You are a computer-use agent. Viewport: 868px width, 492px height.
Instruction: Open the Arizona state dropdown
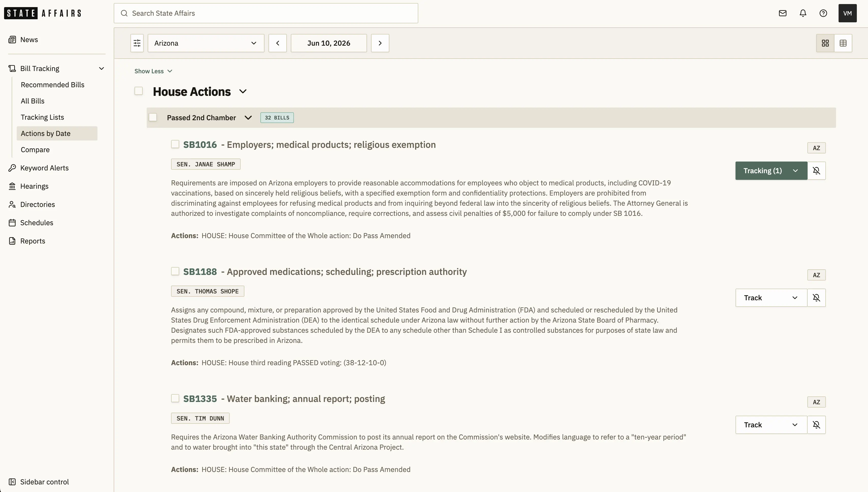(206, 43)
